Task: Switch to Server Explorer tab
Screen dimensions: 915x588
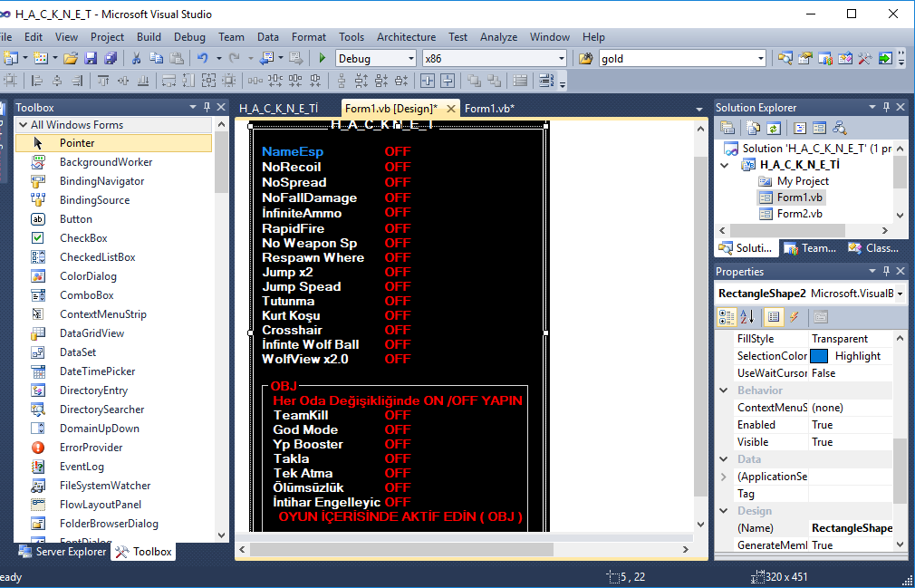Action: pyautogui.click(x=63, y=551)
